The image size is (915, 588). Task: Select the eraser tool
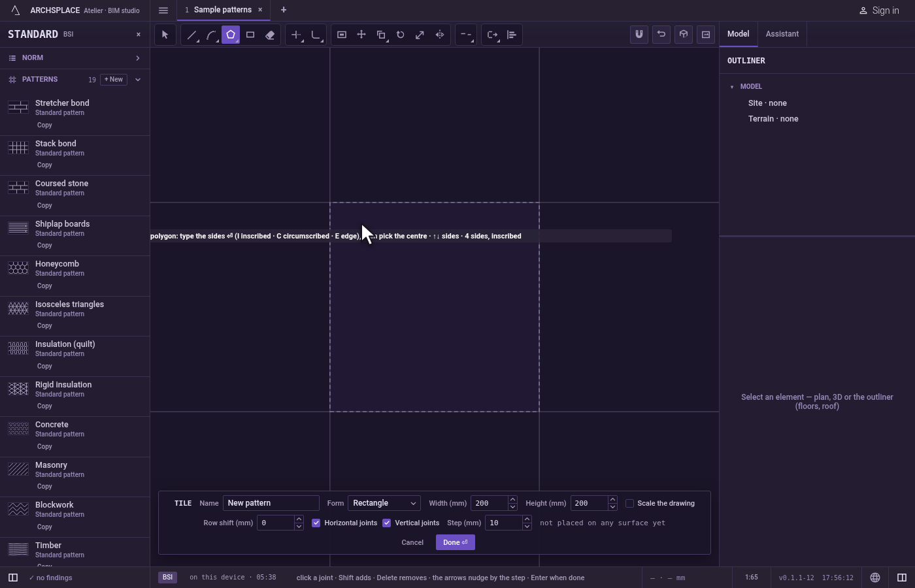pyautogui.click(x=270, y=35)
